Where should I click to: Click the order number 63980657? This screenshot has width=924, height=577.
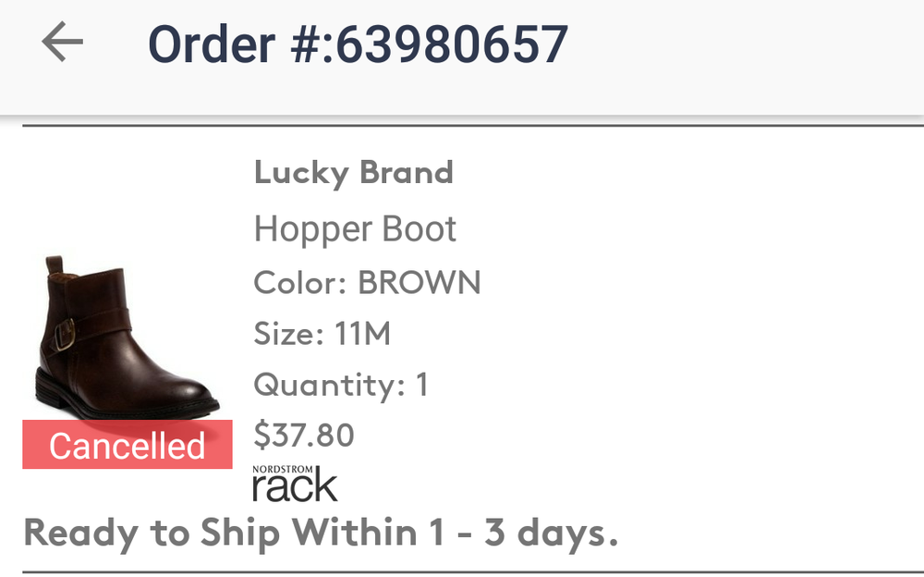coord(452,43)
